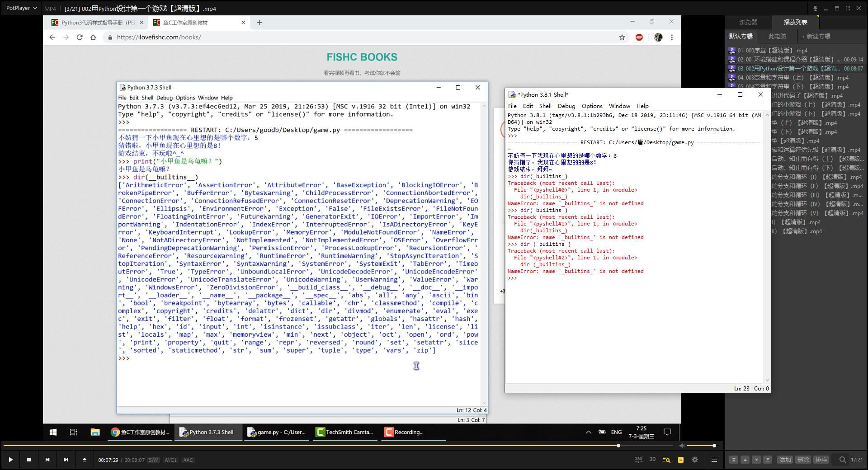Open the 此电脑 album tab

777,36
